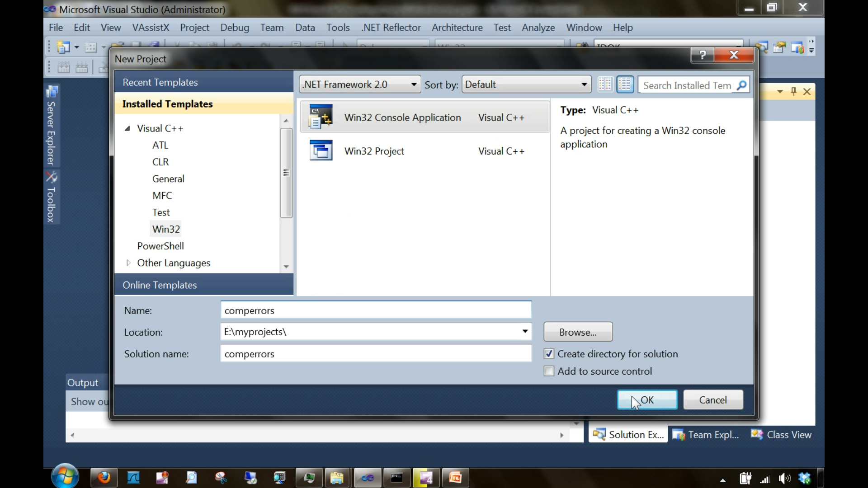Open the Debug menu
The height and width of the screenshot is (488, 868).
[x=235, y=28]
